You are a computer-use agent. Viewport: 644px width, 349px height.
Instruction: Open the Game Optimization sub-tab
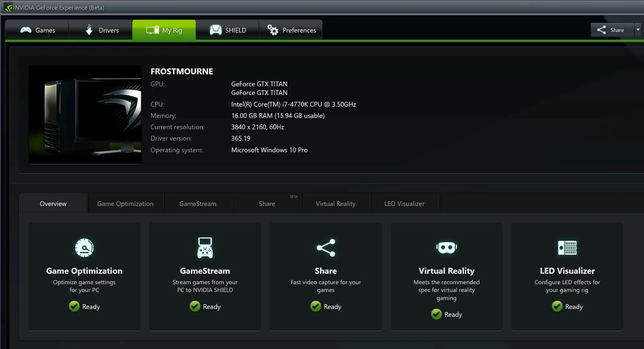pos(126,204)
